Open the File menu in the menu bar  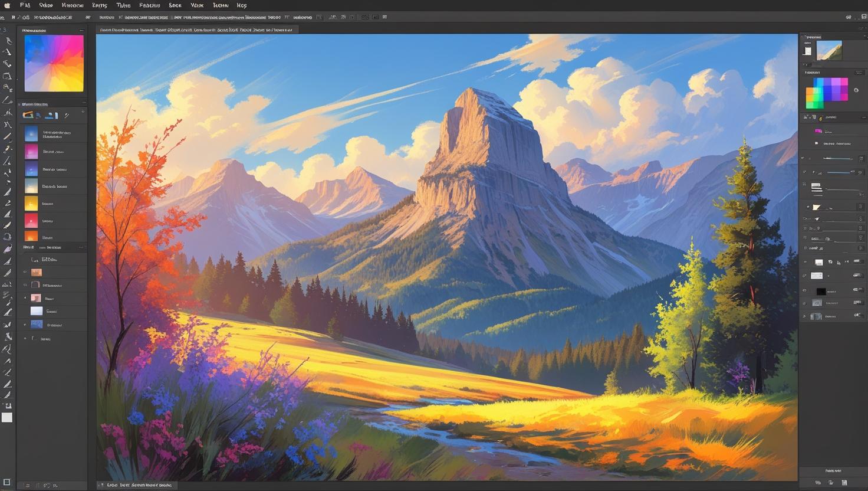tap(25, 5)
